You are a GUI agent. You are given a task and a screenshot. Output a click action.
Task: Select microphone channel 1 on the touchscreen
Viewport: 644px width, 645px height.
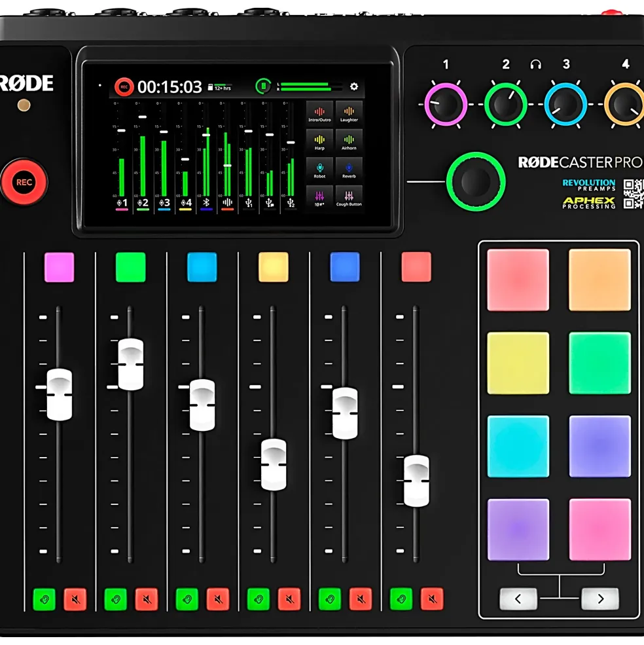click(x=122, y=203)
